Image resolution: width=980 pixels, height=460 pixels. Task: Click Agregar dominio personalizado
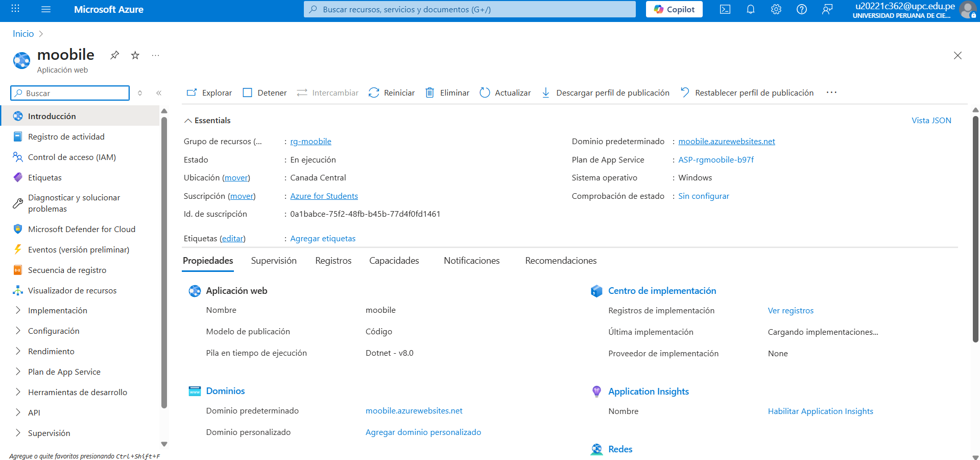pyautogui.click(x=423, y=432)
